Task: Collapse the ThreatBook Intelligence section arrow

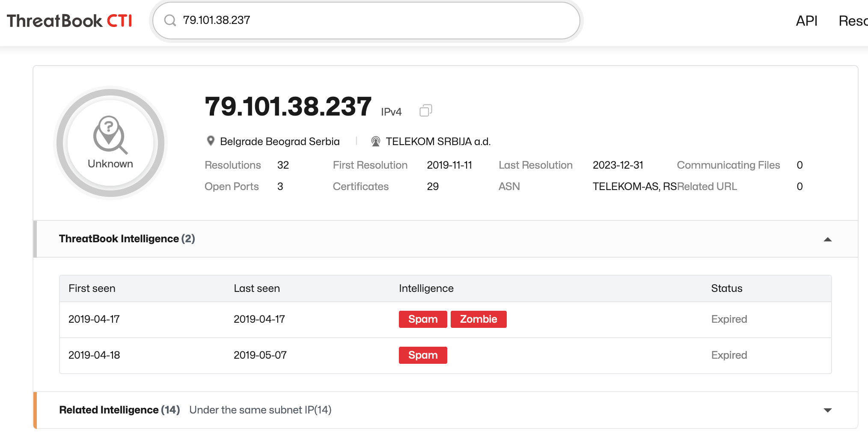Action: 828,239
